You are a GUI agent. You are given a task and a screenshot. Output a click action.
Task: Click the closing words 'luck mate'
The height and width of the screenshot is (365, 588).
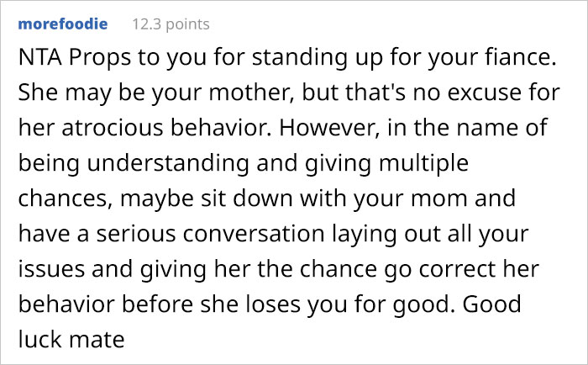point(71,340)
